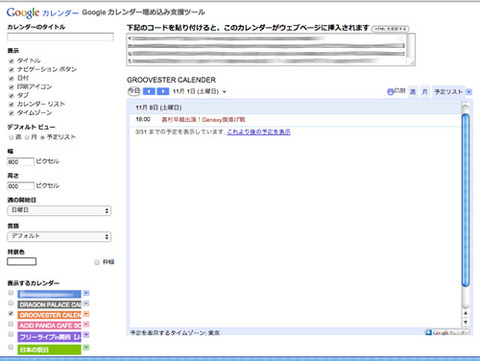Screen dimensions: 480x361
Task: Open color menu for 日本の祝日 calendar
Action: point(86,348)
